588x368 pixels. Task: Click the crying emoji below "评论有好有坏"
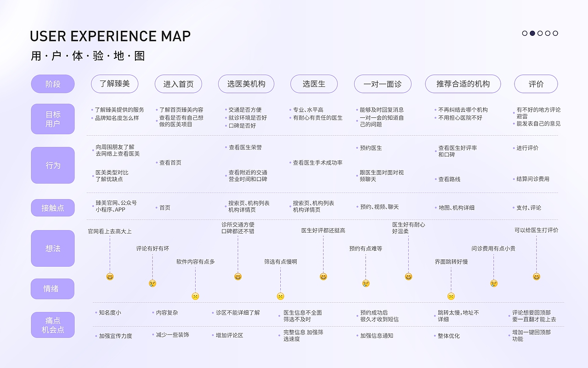click(152, 284)
